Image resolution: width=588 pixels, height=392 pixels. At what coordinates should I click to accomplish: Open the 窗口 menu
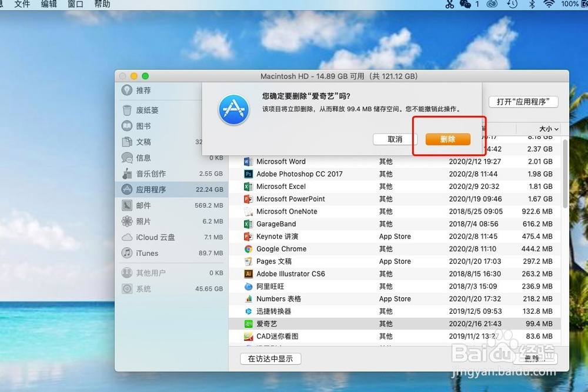(x=75, y=5)
